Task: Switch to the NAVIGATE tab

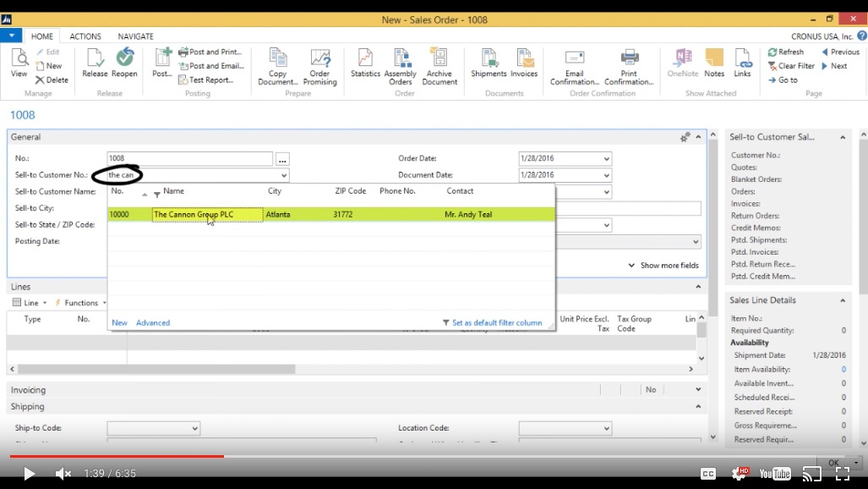Action: (135, 36)
